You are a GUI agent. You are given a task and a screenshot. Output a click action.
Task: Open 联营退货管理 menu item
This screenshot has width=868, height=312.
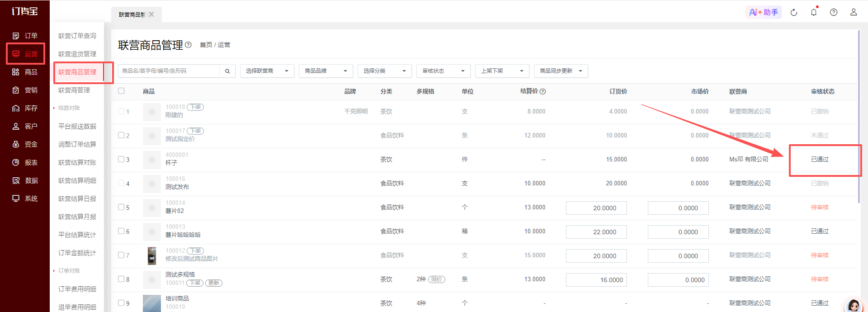(x=77, y=54)
